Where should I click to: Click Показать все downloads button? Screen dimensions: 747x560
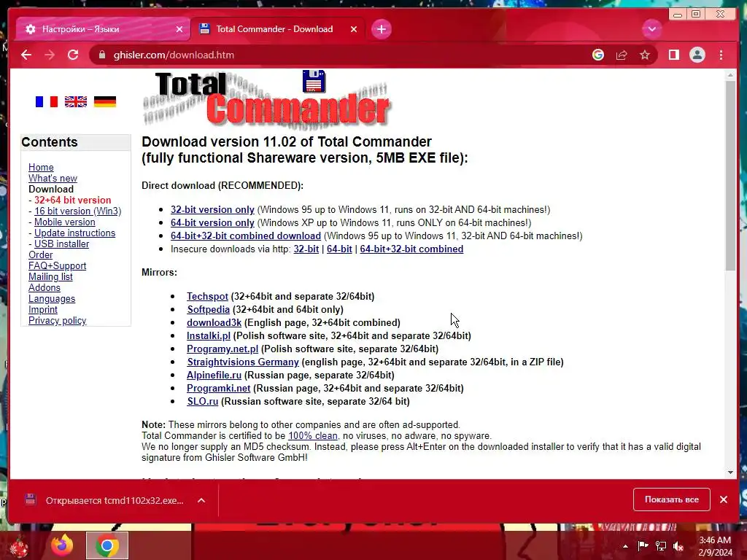[672, 499]
